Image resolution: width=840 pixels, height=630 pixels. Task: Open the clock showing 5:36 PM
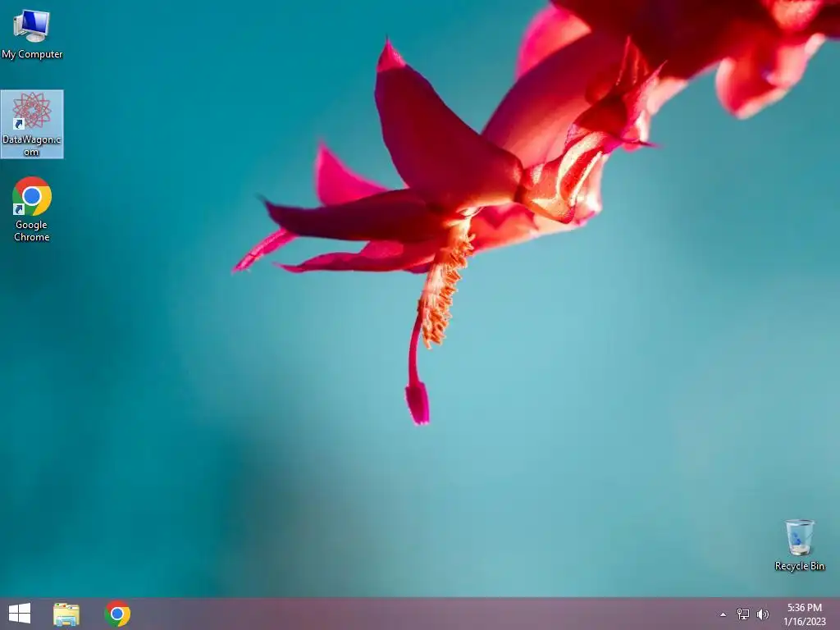coord(804,608)
